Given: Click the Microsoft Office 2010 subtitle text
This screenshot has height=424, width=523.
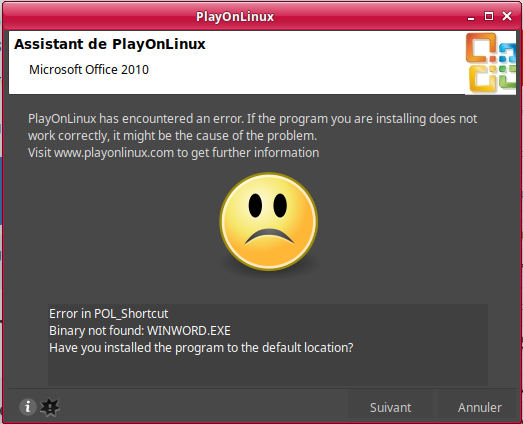Looking at the screenshot, I should [x=89, y=70].
